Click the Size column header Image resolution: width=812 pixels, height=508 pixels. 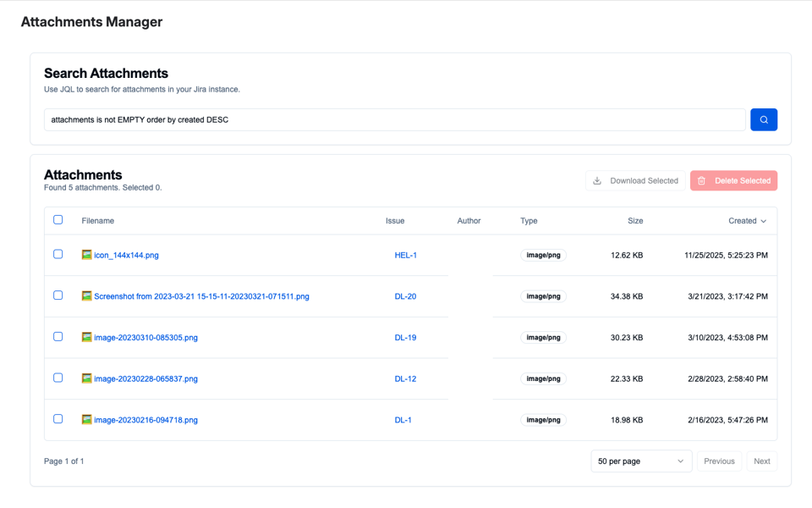pyautogui.click(x=634, y=221)
